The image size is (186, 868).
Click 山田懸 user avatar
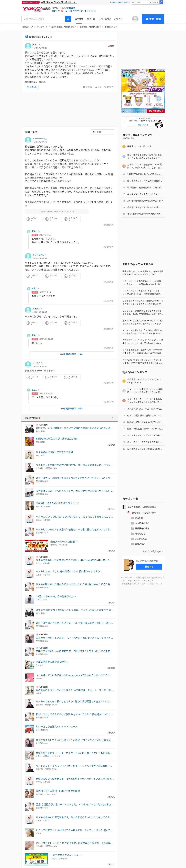[28, 310]
